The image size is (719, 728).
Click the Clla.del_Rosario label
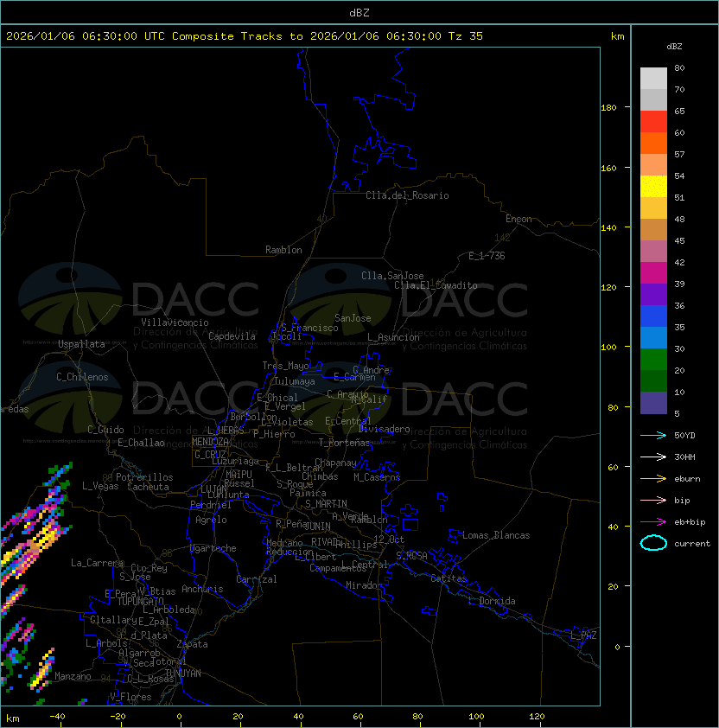click(407, 195)
